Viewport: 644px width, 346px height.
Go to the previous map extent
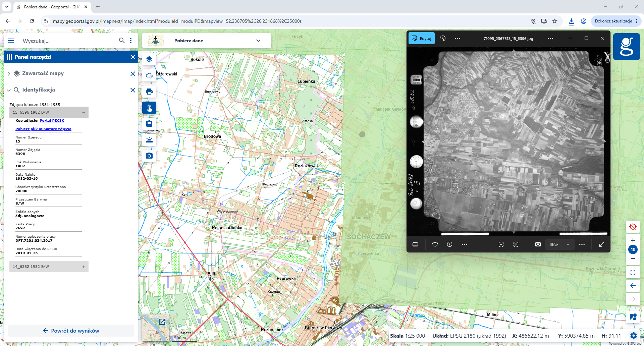pyautogui.click(x=633, y=286)
